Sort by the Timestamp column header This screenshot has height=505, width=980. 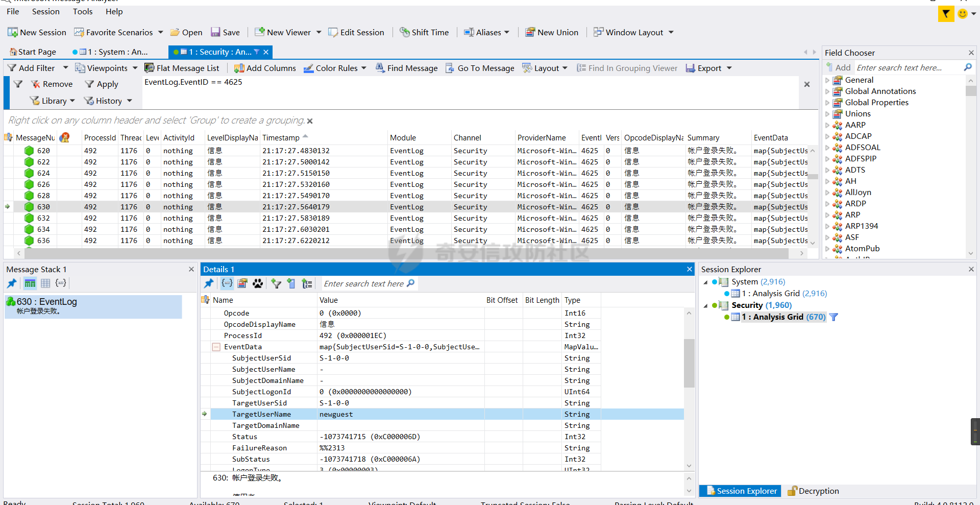pyautogui.click(x=324, y=137)
